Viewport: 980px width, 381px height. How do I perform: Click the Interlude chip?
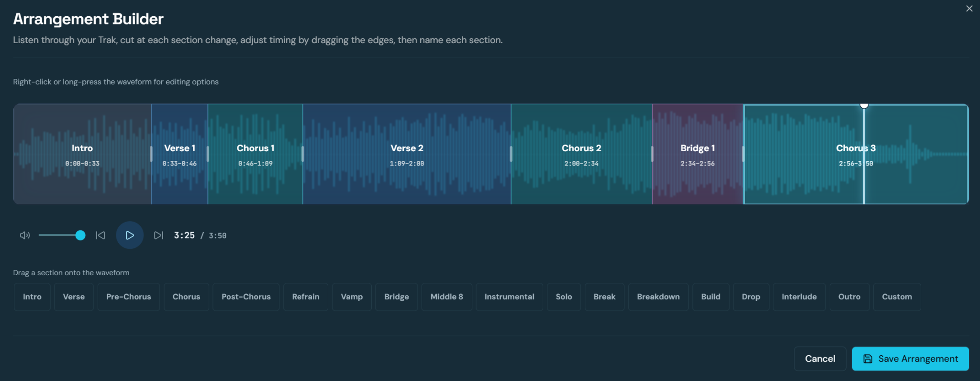pyautogui.click(x=800, y=297)
